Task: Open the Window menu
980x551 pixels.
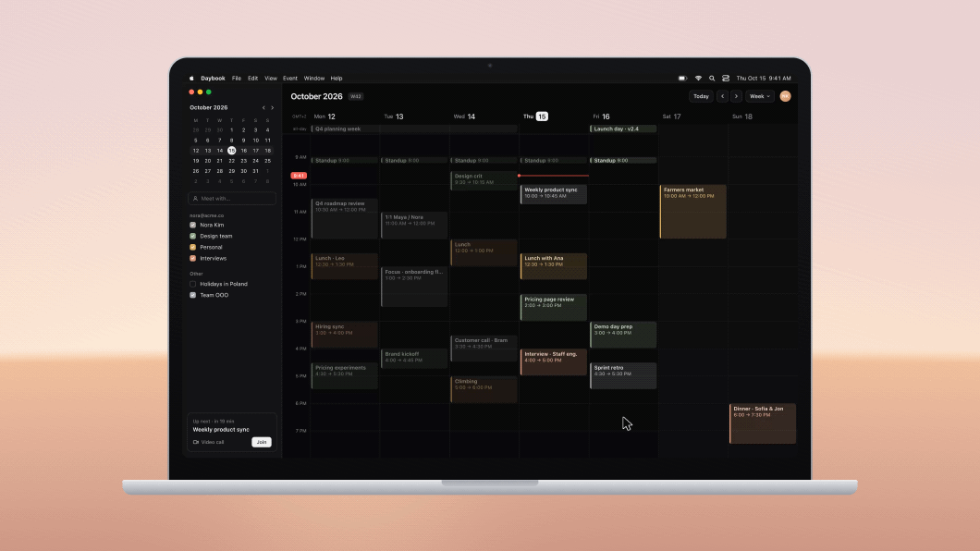Action: (313, 78)
